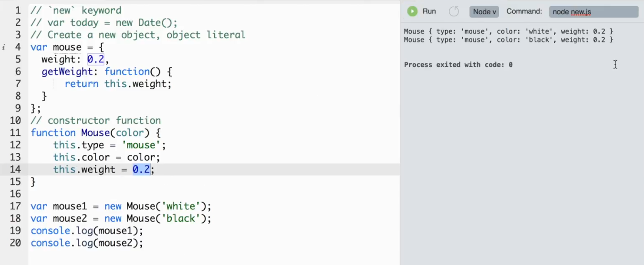Click the getWeight: function() line
The image size is (644, 265).
click(107, 72)
